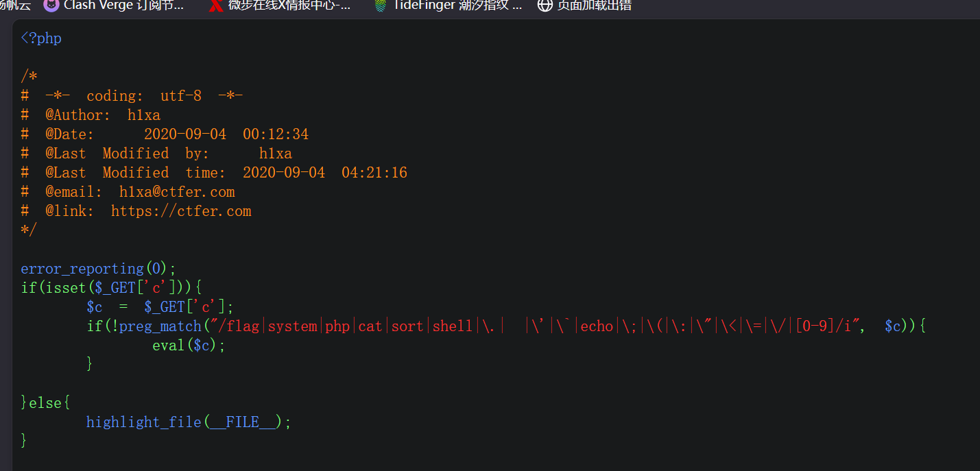Click the 'eval($c);' statement
This screenshot has width=980, height=471.
189,346
